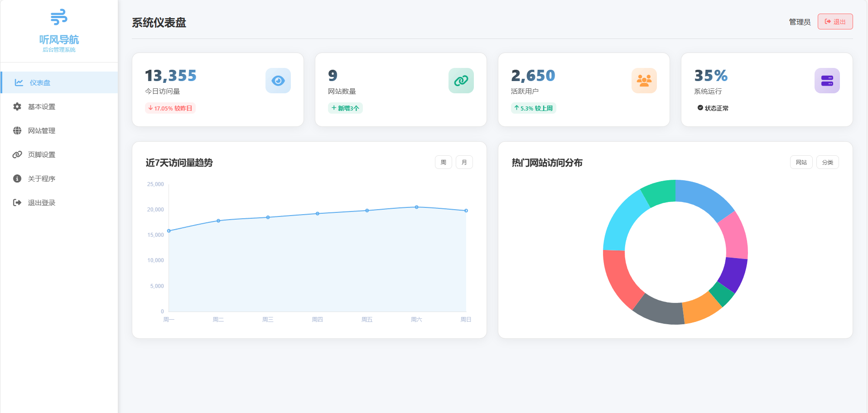868x413 pixels.
Task: Click the 周六 data point on line chart
Action: (417, 207)
